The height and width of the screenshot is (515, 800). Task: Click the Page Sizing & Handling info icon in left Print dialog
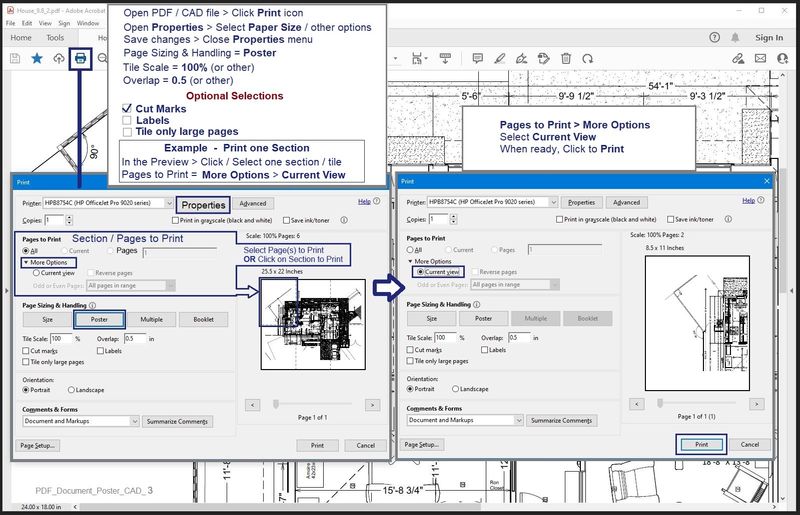[x=92, y=305]
